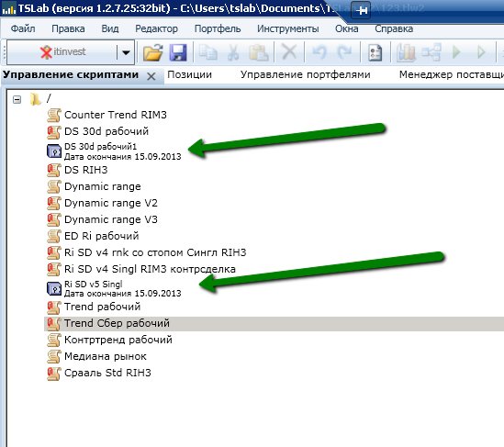Click the pin button in title bar
Image resolution: width=504 pixels, height=447 pixels.
pos(361,10)
